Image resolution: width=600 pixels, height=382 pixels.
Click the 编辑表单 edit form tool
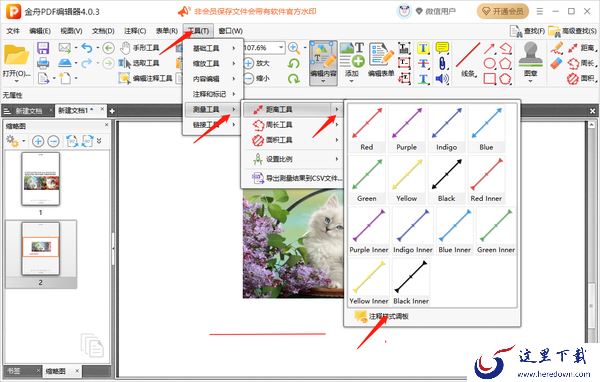pos(381,60)
